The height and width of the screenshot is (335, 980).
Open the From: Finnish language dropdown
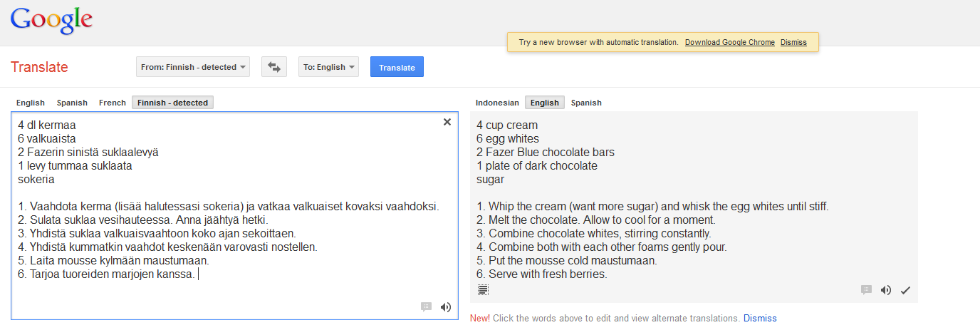click(x=193, y=67)
